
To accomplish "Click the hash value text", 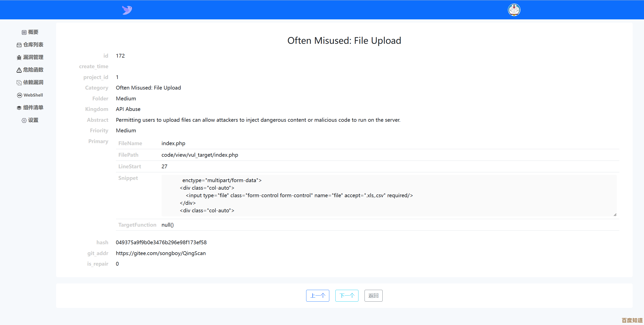I will tap(161, 242).
